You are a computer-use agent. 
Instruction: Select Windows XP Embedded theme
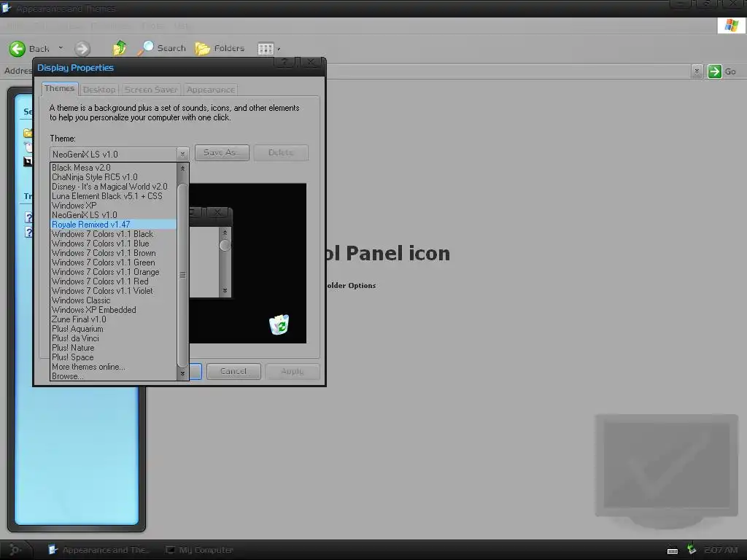pos(113,310)
